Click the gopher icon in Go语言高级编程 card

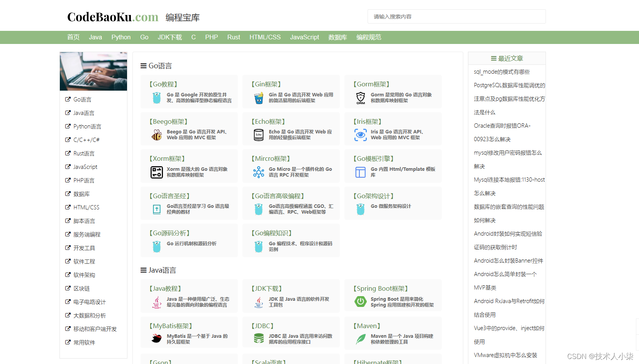(259, 209)
